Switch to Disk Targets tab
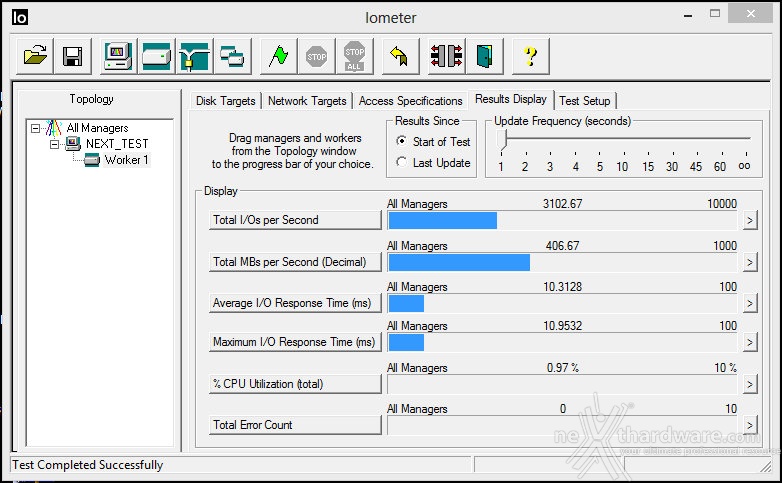This screenshot has width=782, height=483. pyautogui.click(x=225, y=101)
